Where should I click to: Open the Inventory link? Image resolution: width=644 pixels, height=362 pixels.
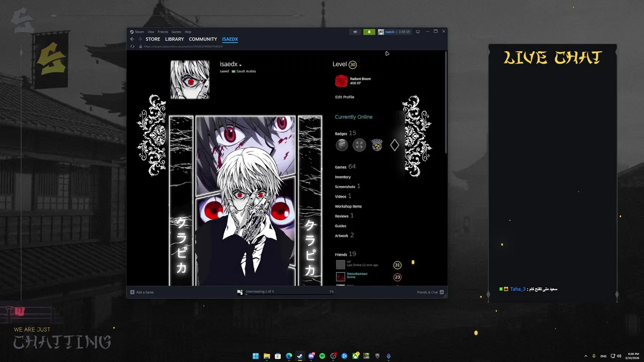pos(343,177)
